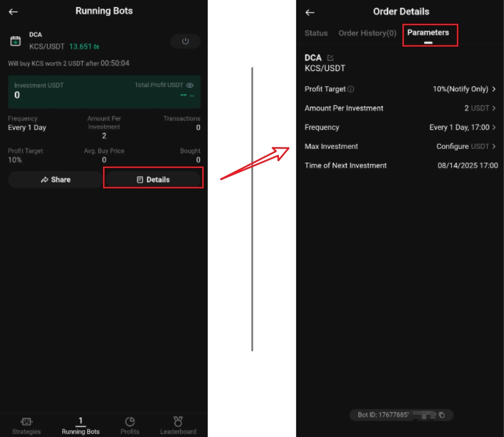Click the Profit Target info icon
504x437 pixels.
tap(351, 89)
